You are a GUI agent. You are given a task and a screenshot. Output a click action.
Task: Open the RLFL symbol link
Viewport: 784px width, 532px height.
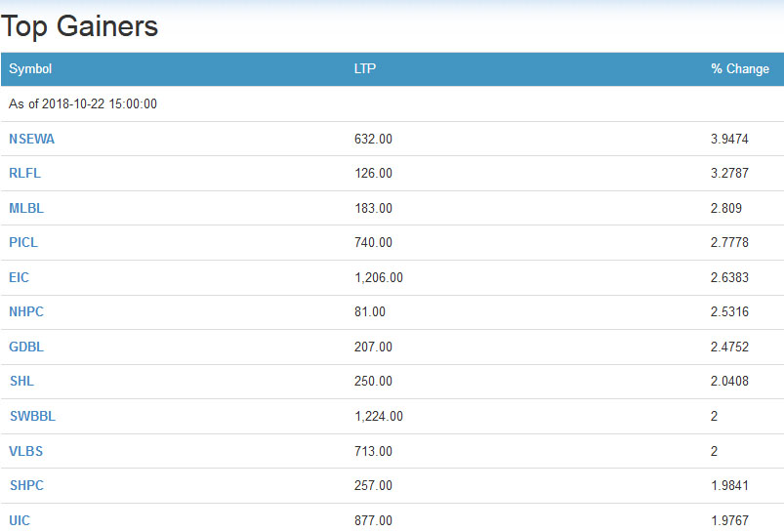[25, 173]
